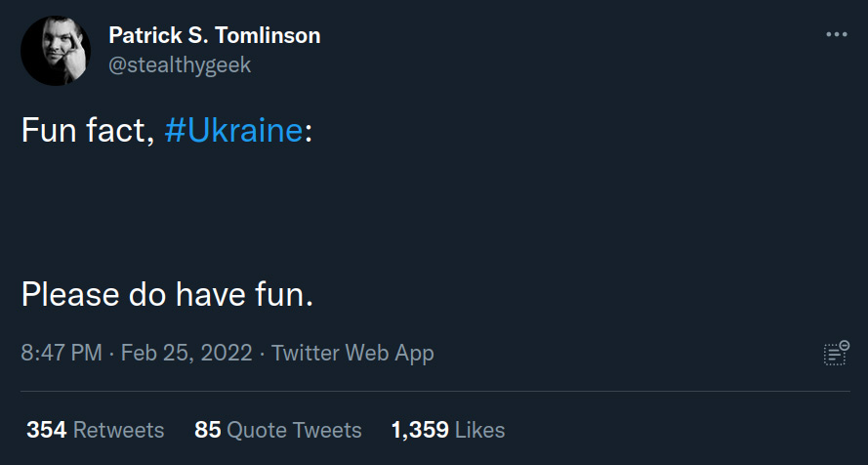
Task: Click the 'Fun fact,' tweet text
Action: [x=88, y=131]
